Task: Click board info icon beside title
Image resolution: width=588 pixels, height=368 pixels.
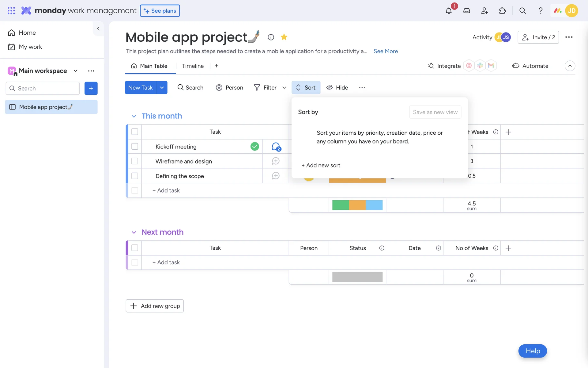Action: [271, 37]
